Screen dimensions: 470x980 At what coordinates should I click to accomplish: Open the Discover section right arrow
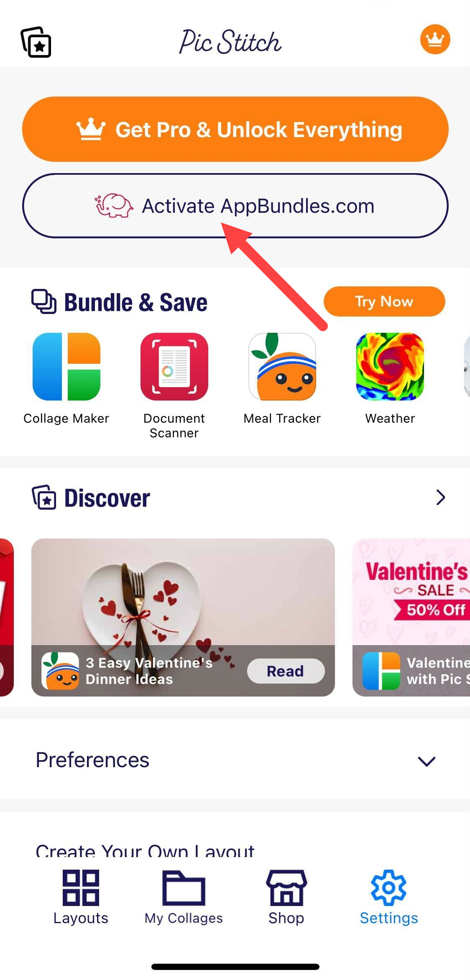tap(440, 497)
